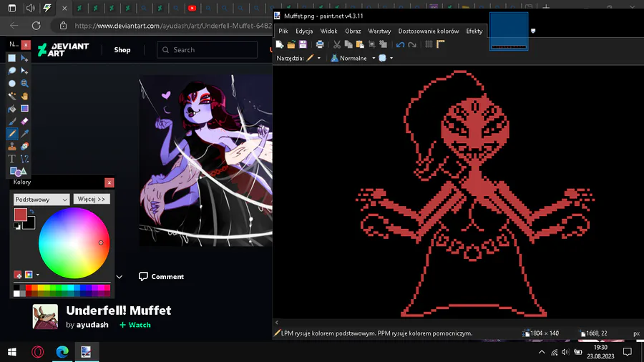Select the Clone Stamp tool

[x=12, y=146]
